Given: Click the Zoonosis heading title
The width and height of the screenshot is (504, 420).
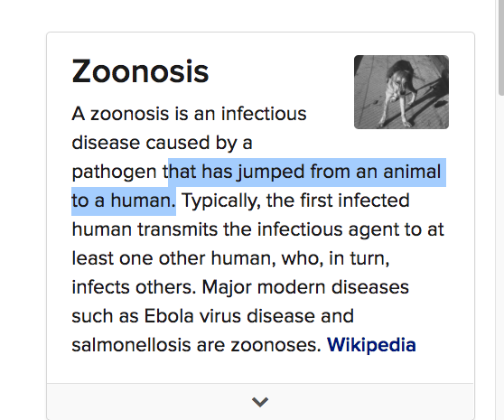Looking at the screenshot, I should 141,71.
